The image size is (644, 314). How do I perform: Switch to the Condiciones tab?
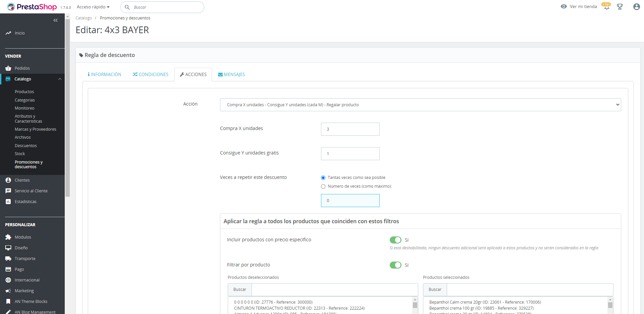(x=151, y=75)
